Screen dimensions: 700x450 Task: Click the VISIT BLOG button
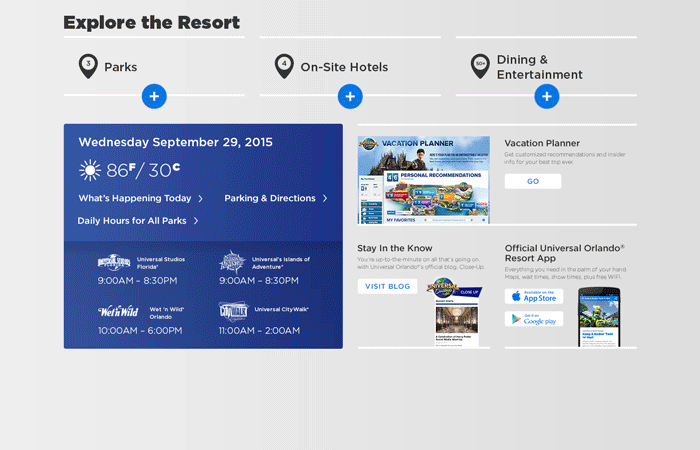pyautogui.click(x=387, y=286)
